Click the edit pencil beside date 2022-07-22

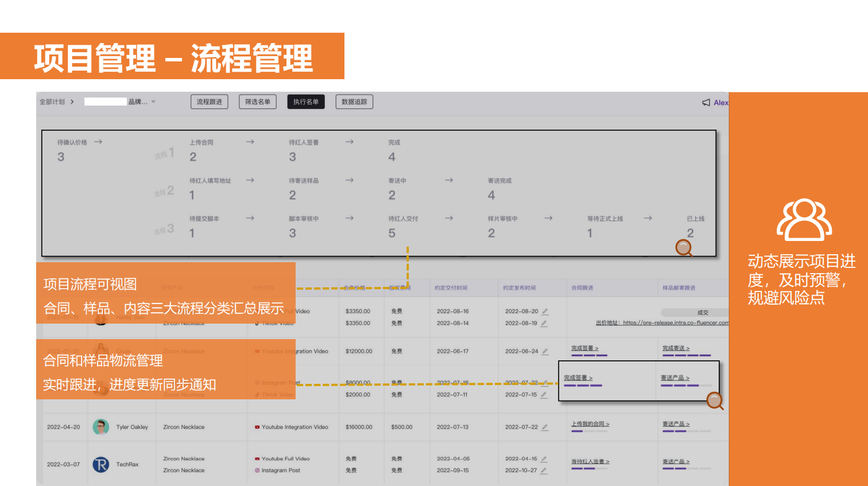(544, 427)
